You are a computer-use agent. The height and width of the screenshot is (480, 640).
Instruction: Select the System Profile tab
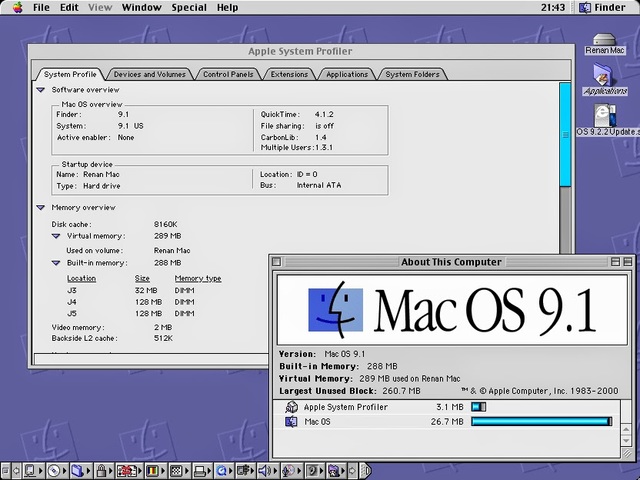70,74
